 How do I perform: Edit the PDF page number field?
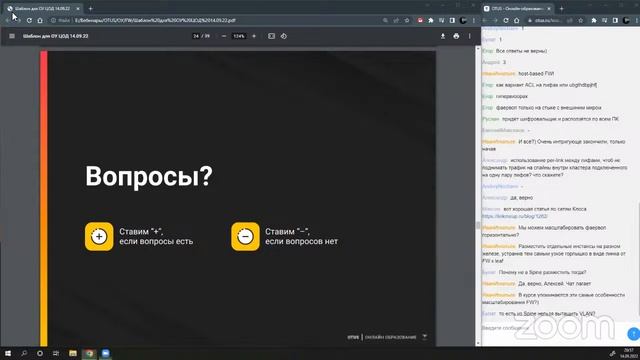coord(196,36)
